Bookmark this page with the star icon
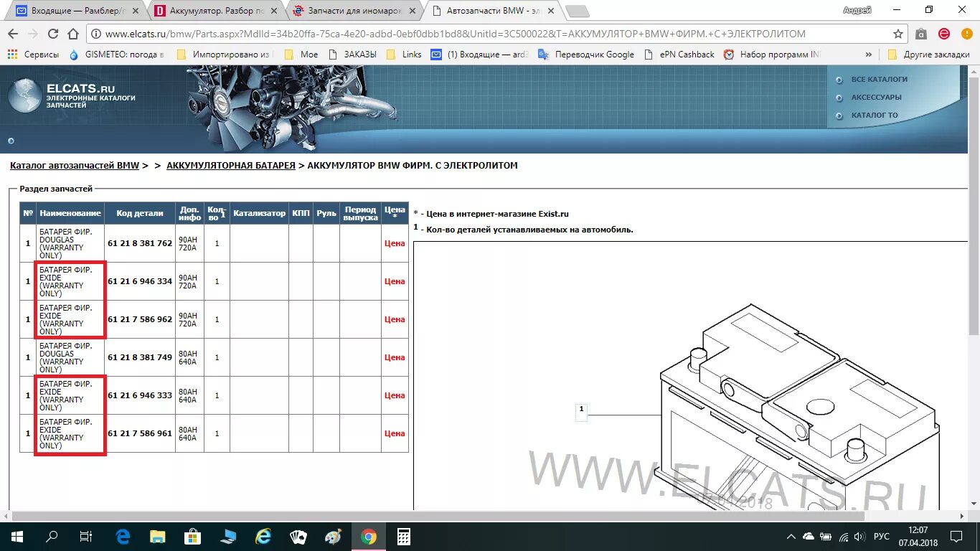The width and height of the screenshot is (980, 551). pos(897,34)
